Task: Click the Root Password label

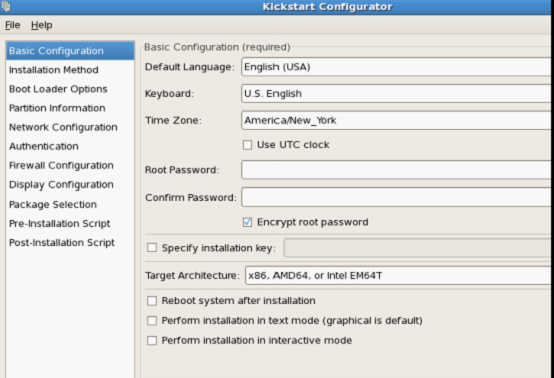Action: pyautogui.click(x=182, y=170)
